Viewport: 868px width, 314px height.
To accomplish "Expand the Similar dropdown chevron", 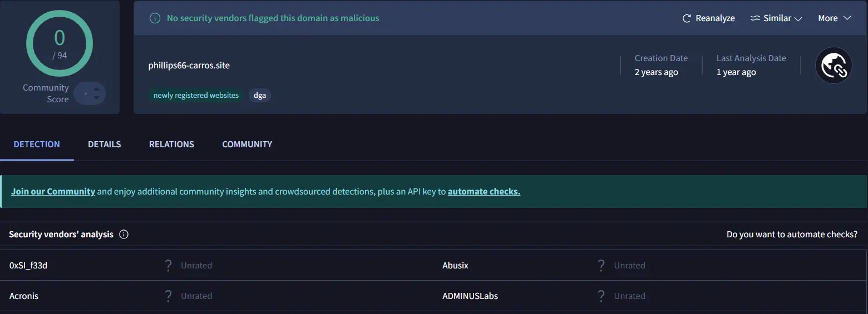I will [x=798, y=19].
